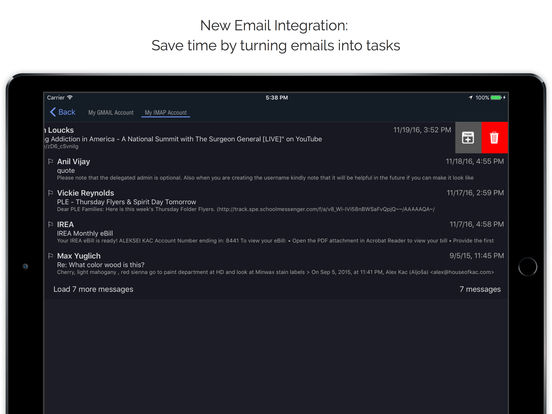Viewport: 552px width, 414px height.
Task: Click the 5:38 PM status bar clock
Action: pyautogui.click(x=277, y=98)
